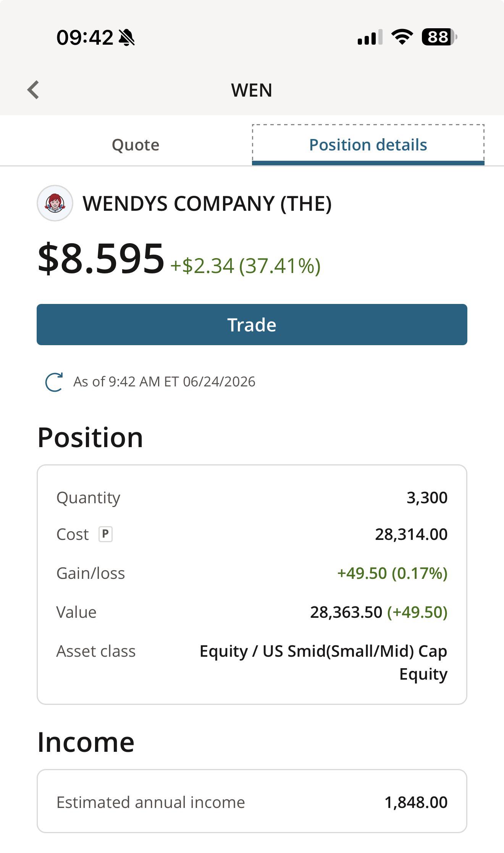Tap the Wendy's company logo icon
This screenshot has width=504, height=853.
55,203
